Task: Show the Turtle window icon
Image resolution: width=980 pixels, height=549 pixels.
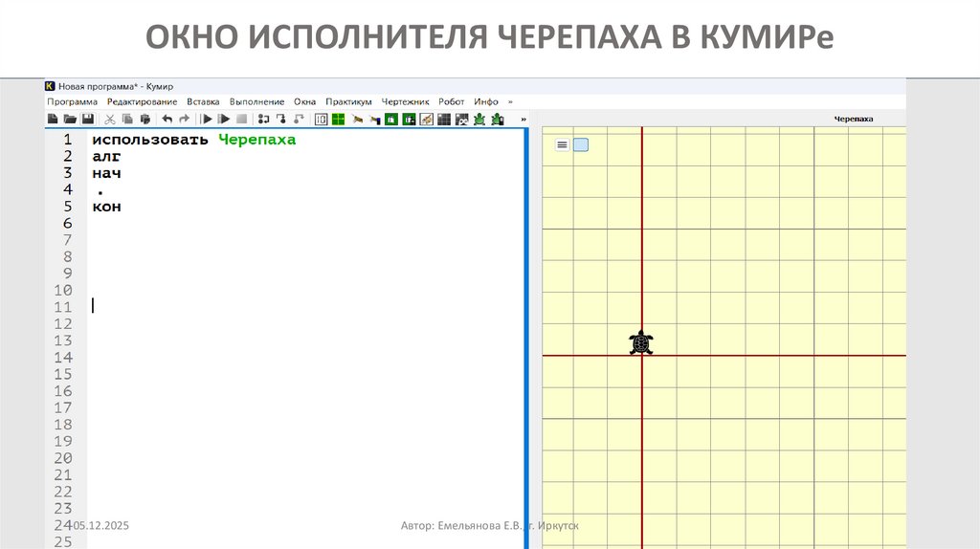Action: [x=479, y=119]
